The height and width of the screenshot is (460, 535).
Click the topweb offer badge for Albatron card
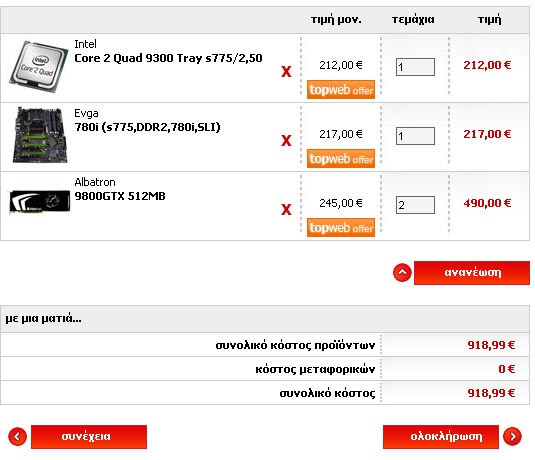(x=341, y=228)
